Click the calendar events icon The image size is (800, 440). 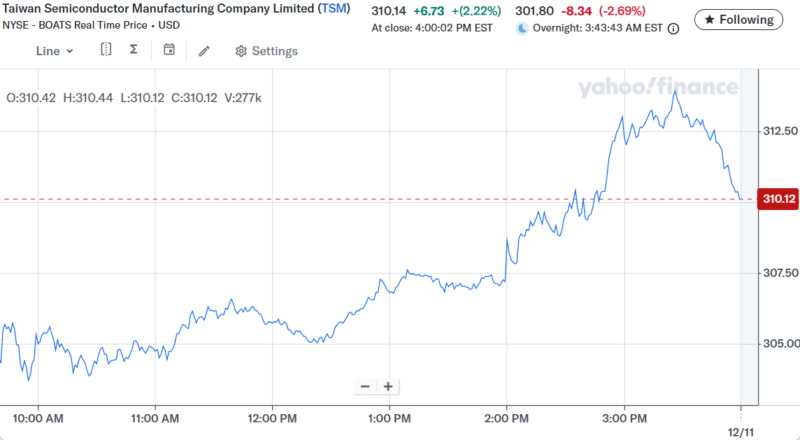click(169, 50)
